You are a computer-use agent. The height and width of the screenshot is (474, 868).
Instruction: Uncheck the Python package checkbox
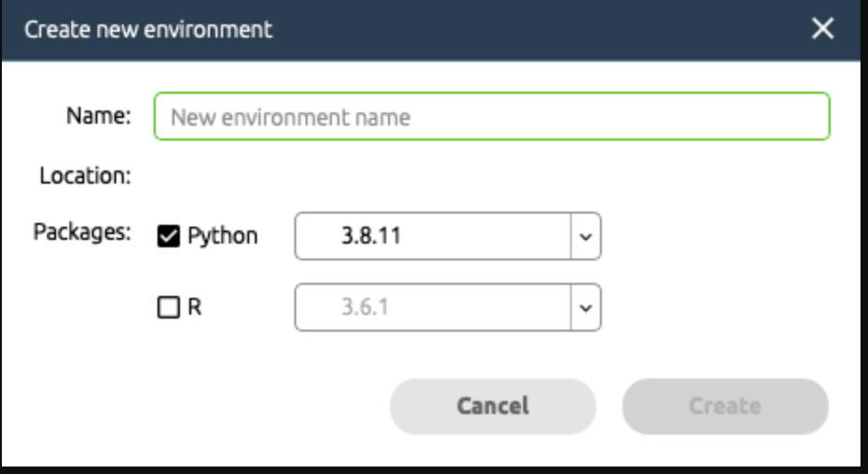coord(169,236)
